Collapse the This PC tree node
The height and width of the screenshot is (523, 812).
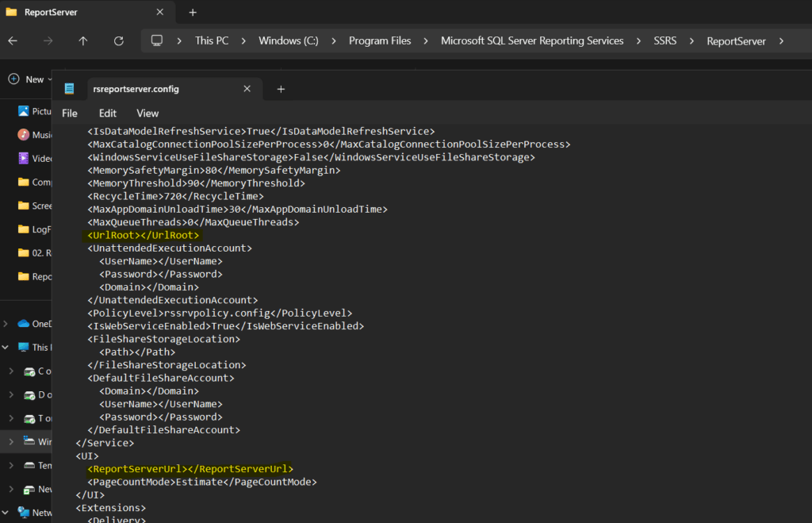6,348
